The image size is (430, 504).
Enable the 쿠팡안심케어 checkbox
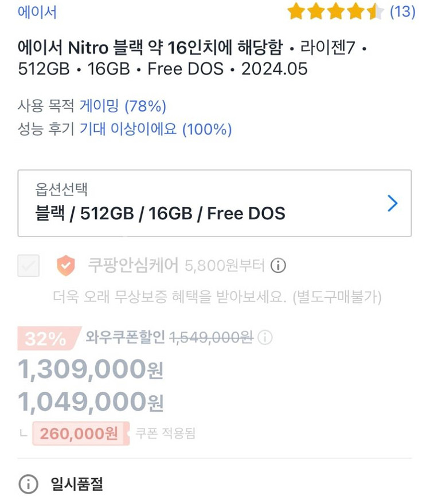point(29,266)
